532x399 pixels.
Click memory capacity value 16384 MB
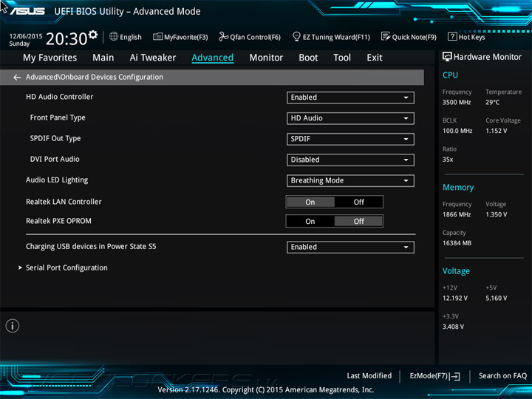click(x=457, y=243)
